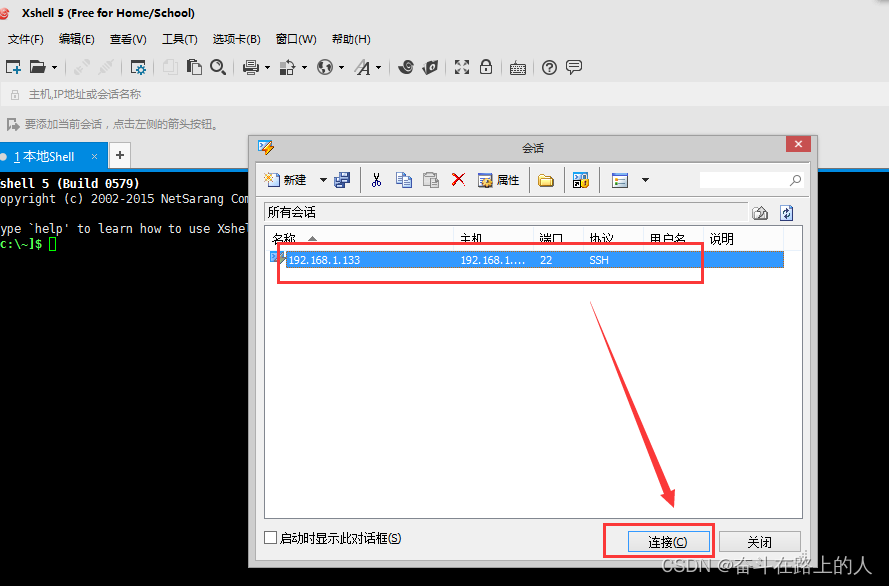Expand dropdown arrow next to New (新建) button

click(x=323, y=180)
